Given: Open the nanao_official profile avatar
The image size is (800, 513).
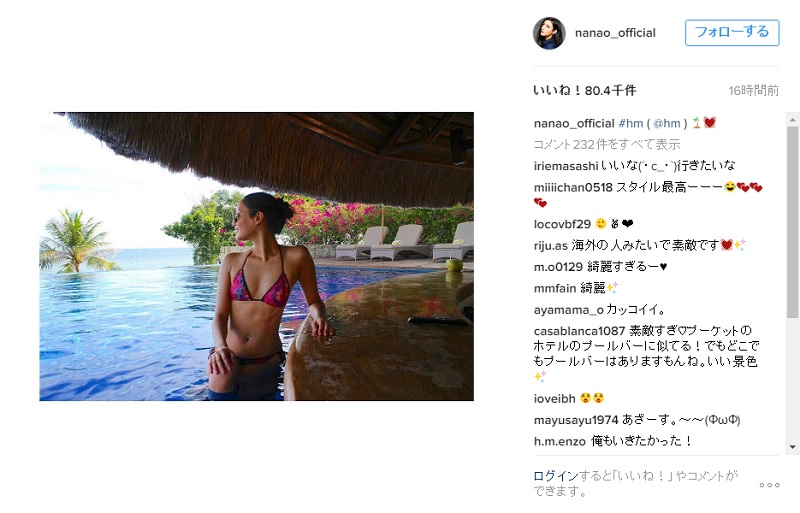Looking at the screenshot, I should (549, 33).
